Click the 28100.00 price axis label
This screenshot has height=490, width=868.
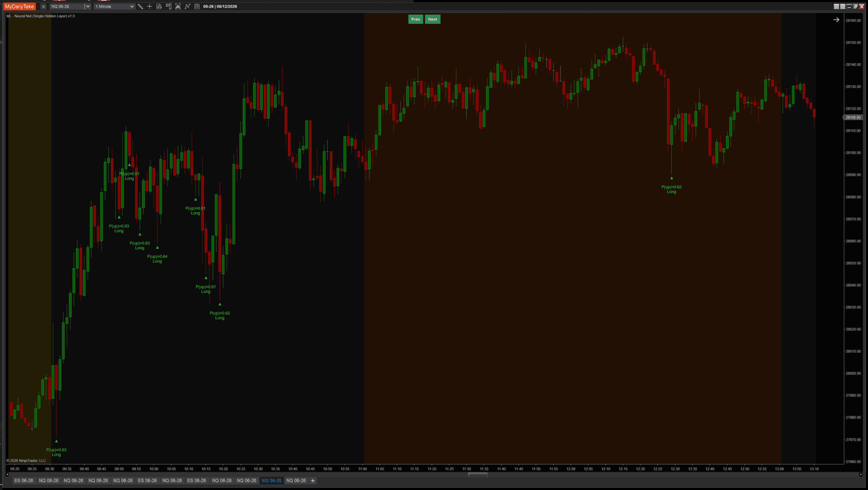(x=853, y=153)
